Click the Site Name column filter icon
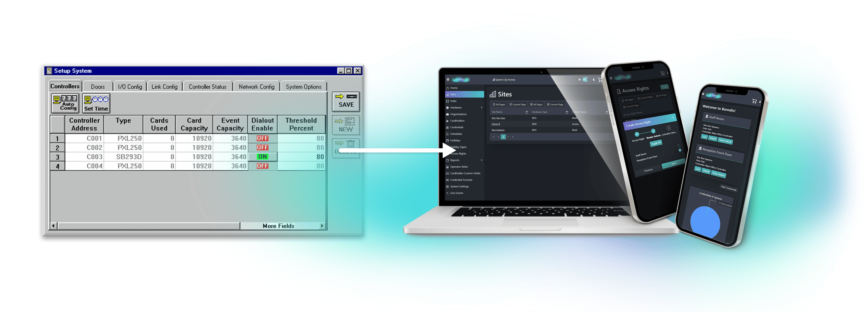868x312 pixels. tap(527, 112)
